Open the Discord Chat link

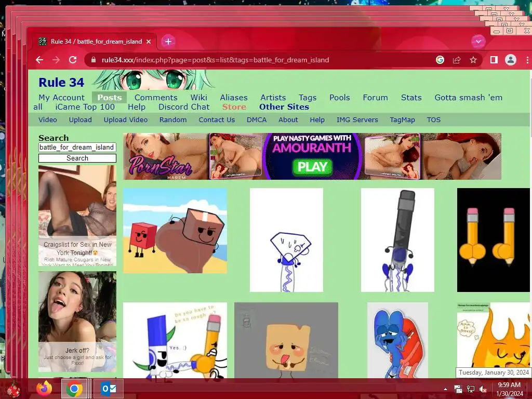[184, 107]
